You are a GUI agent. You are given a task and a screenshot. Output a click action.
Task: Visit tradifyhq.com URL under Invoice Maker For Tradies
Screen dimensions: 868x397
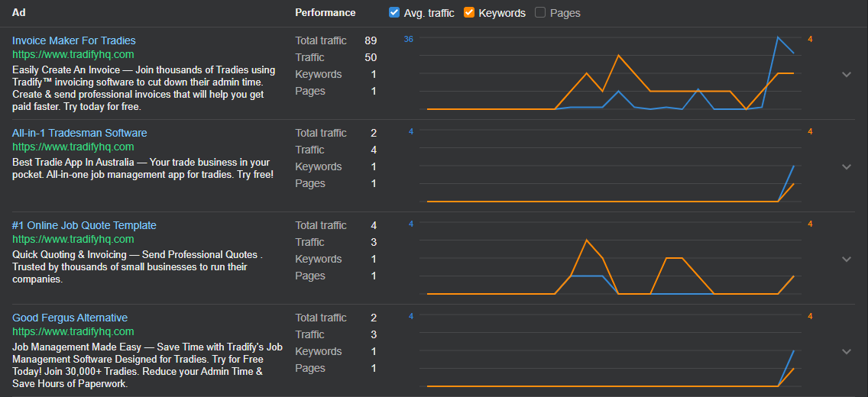[x=73, y=54]
